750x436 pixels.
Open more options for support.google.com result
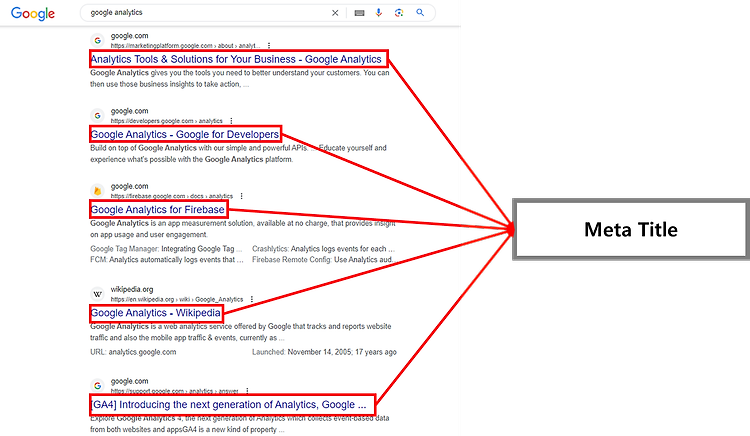(x=247, y=391)
